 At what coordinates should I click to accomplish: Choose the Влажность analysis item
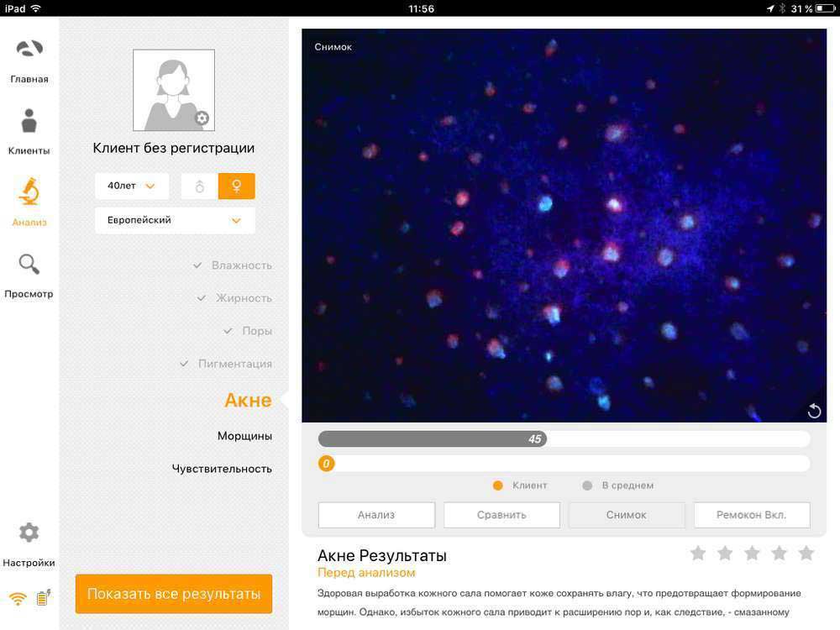pos(241,265)
